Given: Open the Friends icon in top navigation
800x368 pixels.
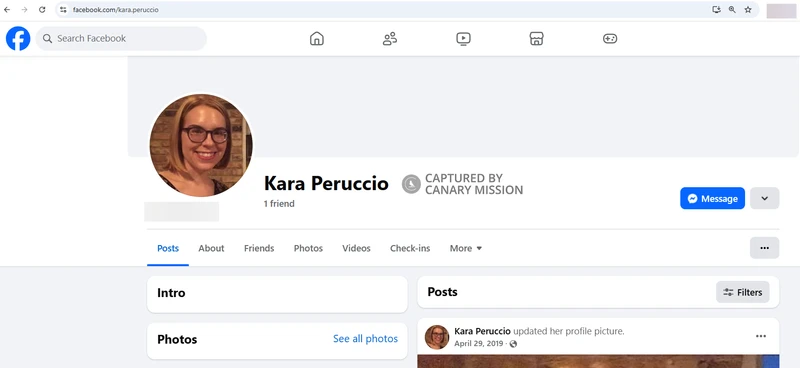Looking at the screenshot, I should click(x=390, y=38).
